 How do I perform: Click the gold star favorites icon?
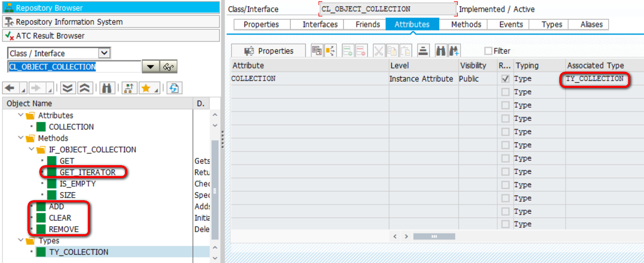point(146,88)
